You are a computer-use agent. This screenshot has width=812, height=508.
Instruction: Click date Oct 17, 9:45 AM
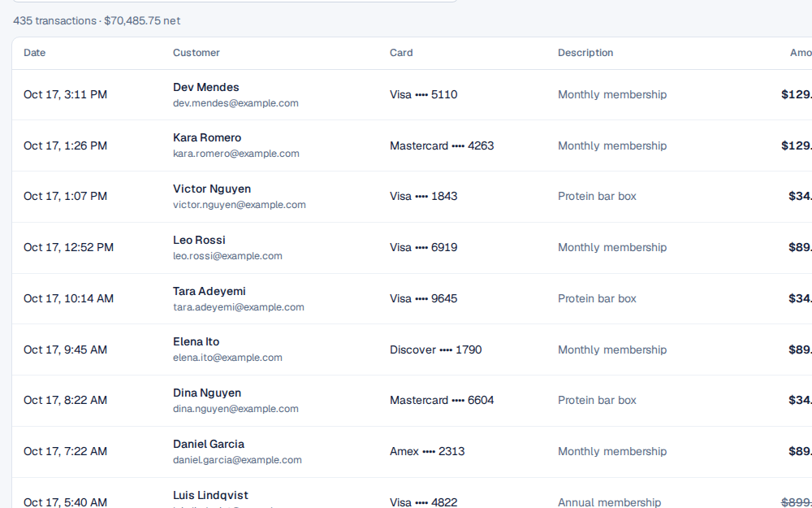point(65,350)
